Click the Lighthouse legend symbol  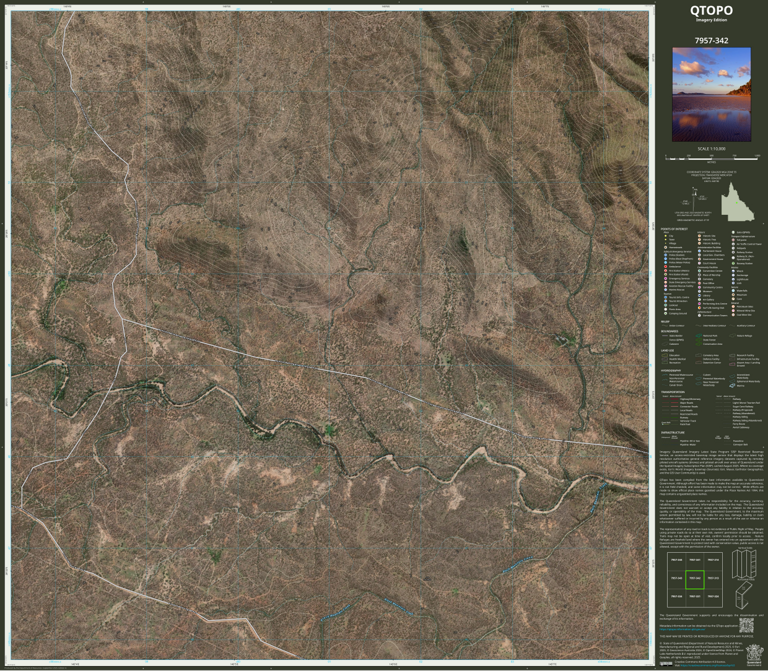click(x=733, y=279)
